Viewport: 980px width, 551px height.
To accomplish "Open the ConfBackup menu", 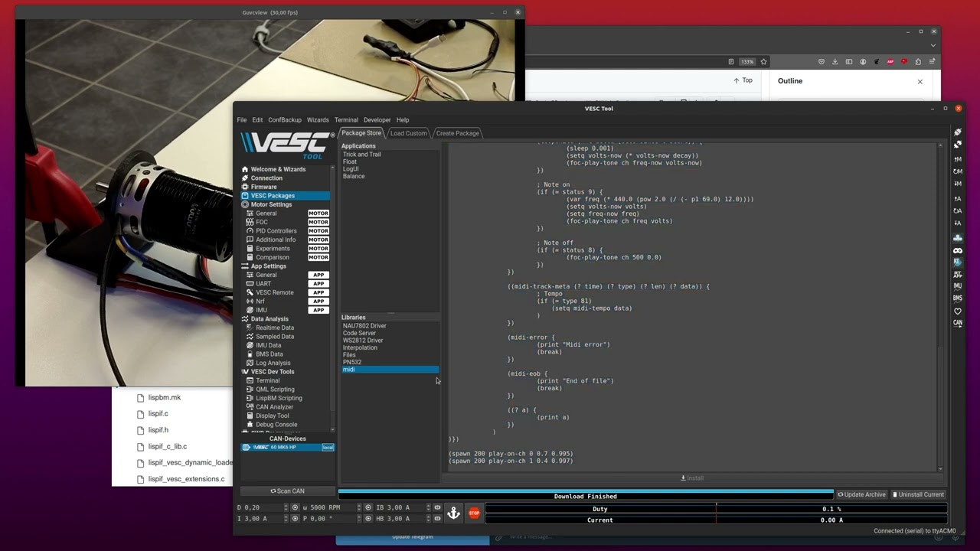I will coord(284,120).
